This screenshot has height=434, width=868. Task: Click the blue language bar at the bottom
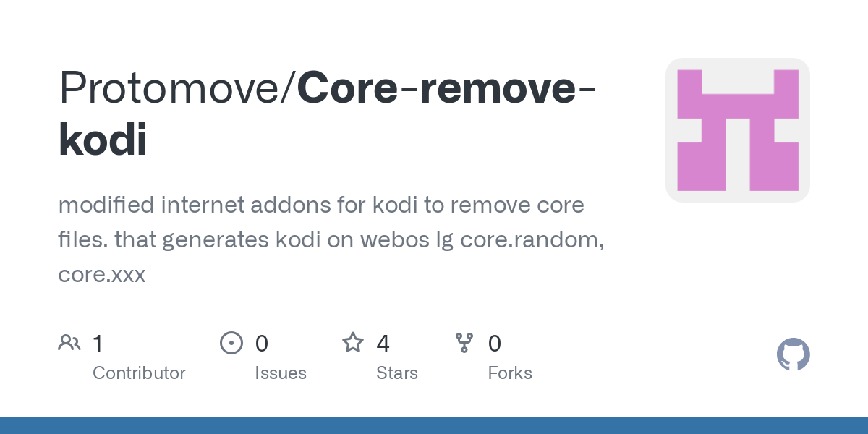coord(434,425)
